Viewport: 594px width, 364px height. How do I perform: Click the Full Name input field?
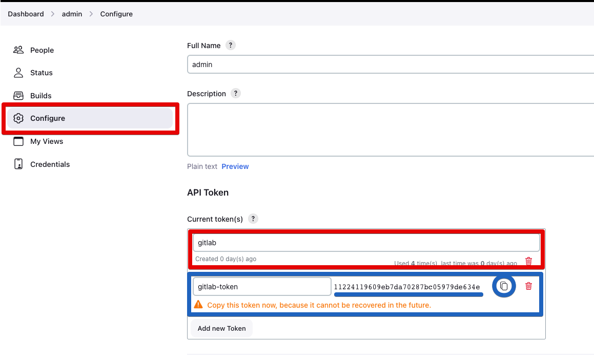coord(390,65)
